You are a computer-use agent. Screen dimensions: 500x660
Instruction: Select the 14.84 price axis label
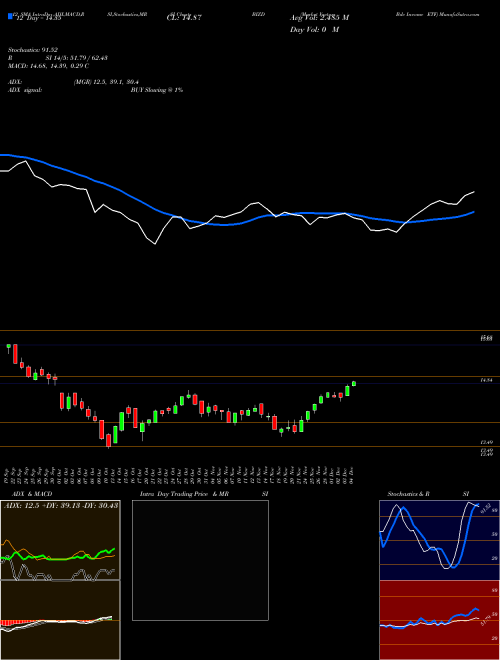pyautogui.click(x=487, y=380)
